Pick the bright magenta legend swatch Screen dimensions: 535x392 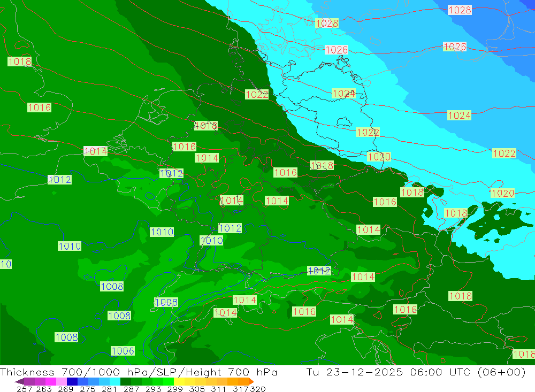[50, 381]
